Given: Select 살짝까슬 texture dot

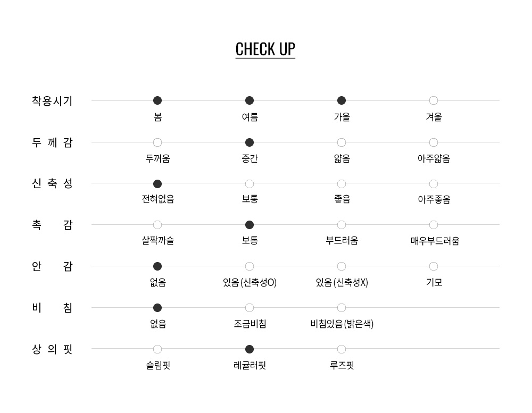Looking at the screenshot, I should (x=157, y=225).
